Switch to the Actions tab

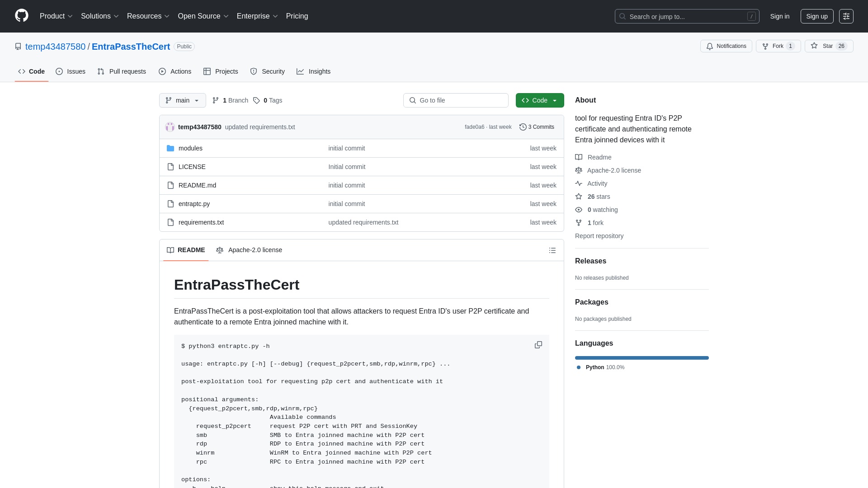(x=175, y=71)
